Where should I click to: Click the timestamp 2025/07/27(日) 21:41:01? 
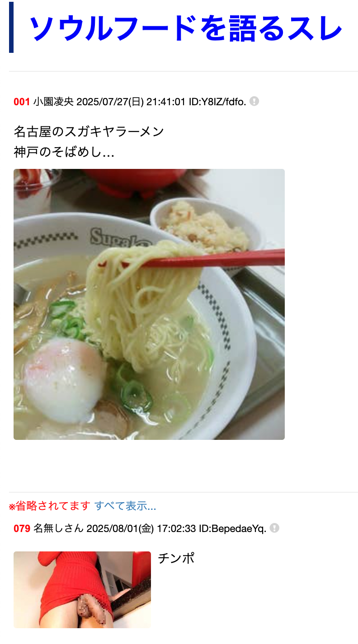point(131,102)
